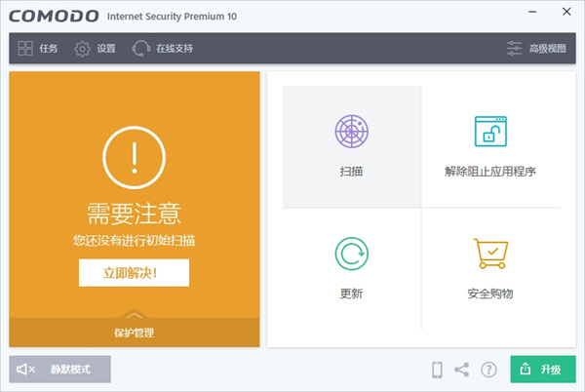Viewport: 585px width, 392px height.
Task: Click the 需要注意 status heading
Action: (134, 214)
